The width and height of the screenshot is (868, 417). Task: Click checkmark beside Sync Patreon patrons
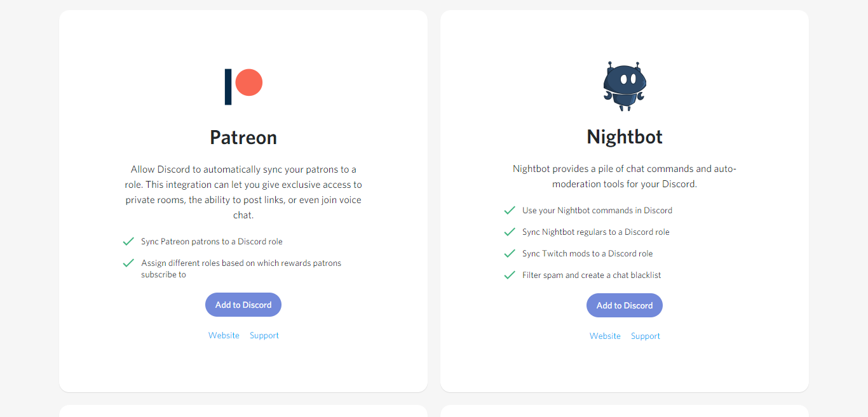pyautogui.click(x=128, y=241)
